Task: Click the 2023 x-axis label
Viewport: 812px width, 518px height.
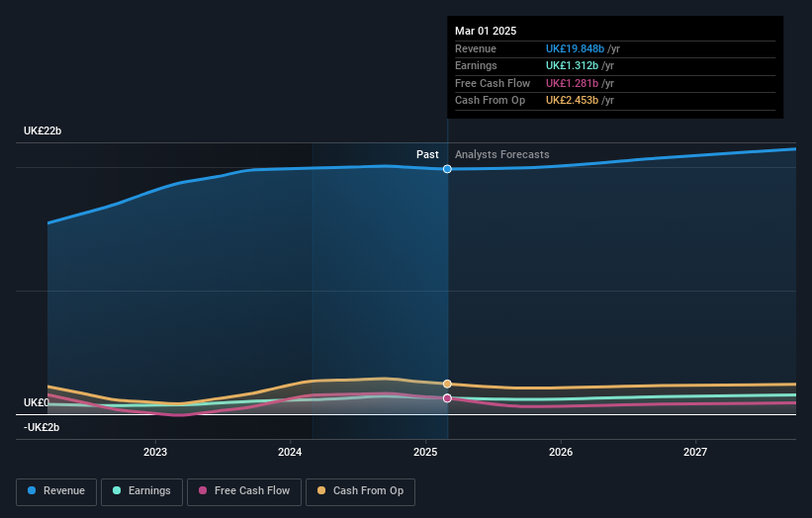Action: [x=155, y=453]
